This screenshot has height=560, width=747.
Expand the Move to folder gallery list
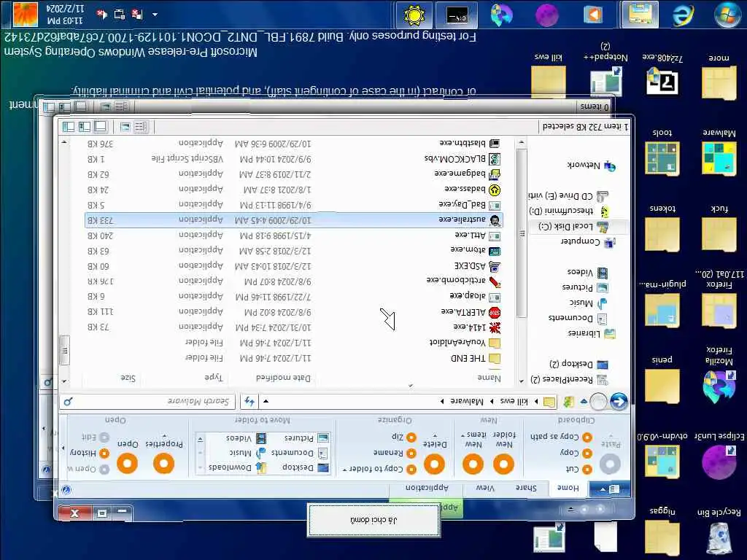201,438
